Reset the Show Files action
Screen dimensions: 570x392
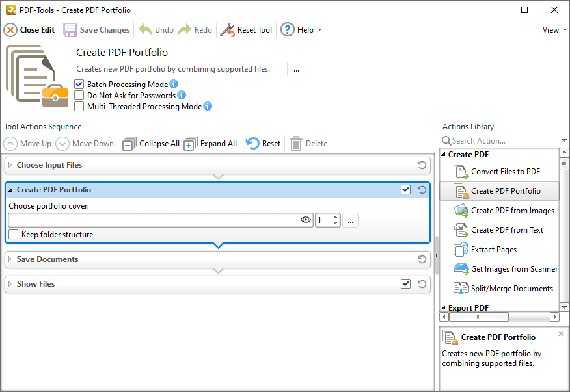pyautogui.click(x=422, y=284)
